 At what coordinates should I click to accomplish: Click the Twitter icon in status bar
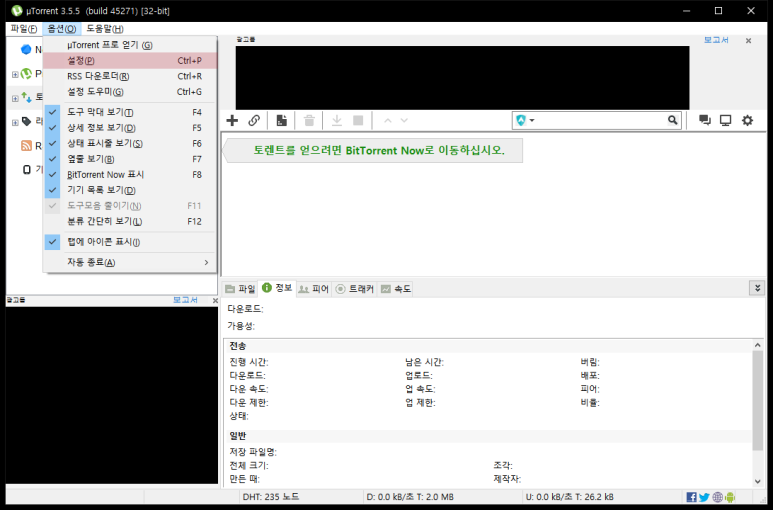point(704,497)
